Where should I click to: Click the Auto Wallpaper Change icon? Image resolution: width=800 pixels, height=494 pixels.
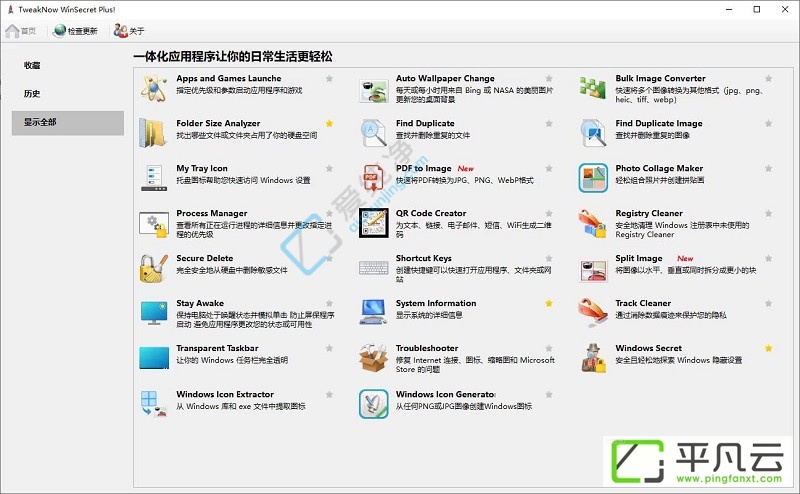373,90
